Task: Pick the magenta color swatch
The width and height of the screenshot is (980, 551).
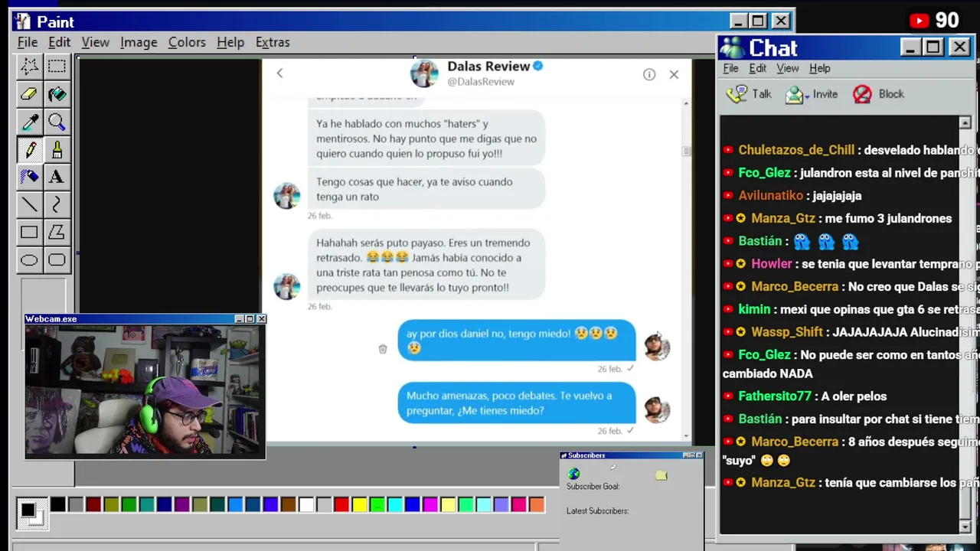Action: tap(430, 504)
